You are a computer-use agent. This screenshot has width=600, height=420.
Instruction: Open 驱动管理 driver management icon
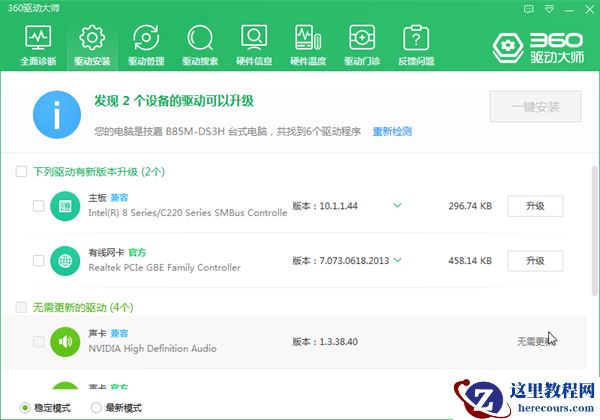[x=146, y=45]
